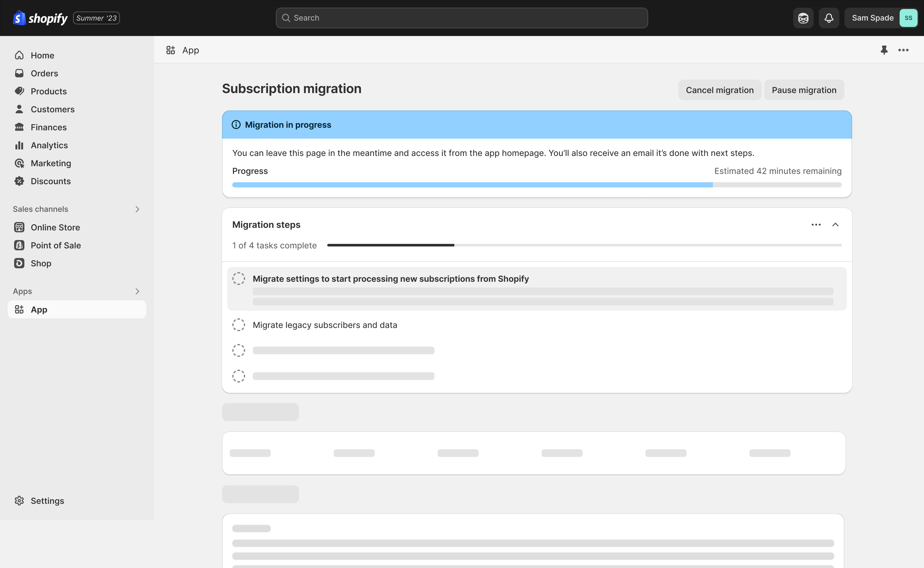
Task: Click the Online Store icon
Action: (19, 227)
